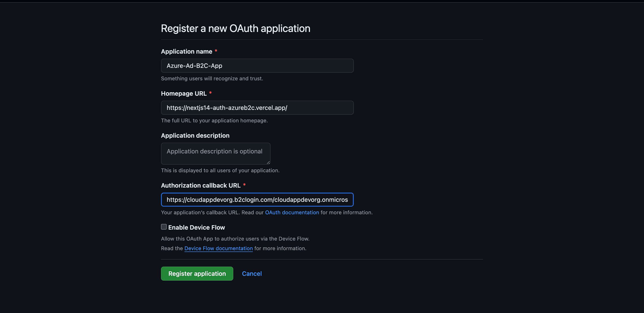Open the Device Flow documentation link
Viewport: 644px width, 313px height.
click(218, 248)
